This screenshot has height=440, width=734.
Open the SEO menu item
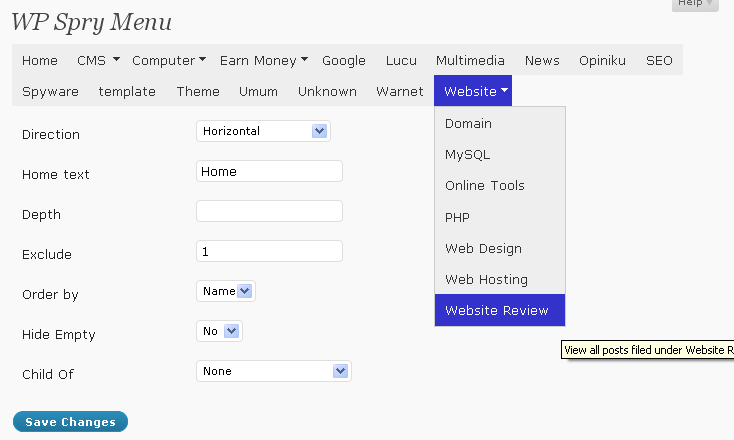[659, 60]
